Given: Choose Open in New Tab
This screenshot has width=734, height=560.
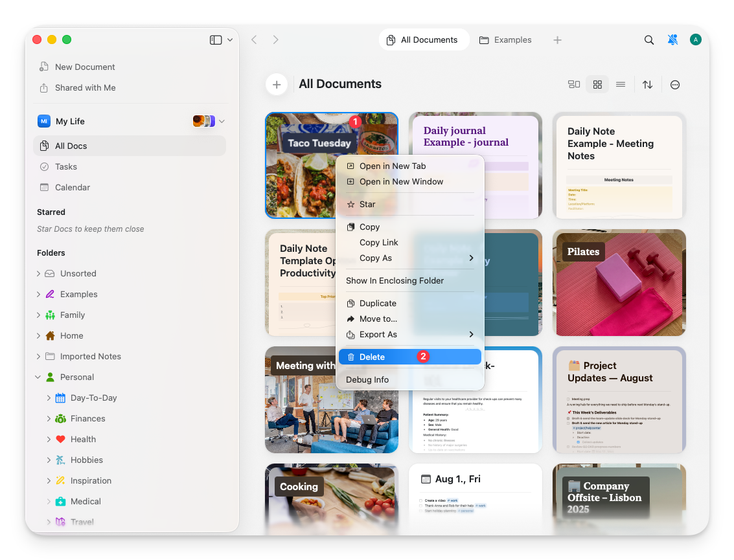Looking at the screenshot, I should [x=410, y=166].
